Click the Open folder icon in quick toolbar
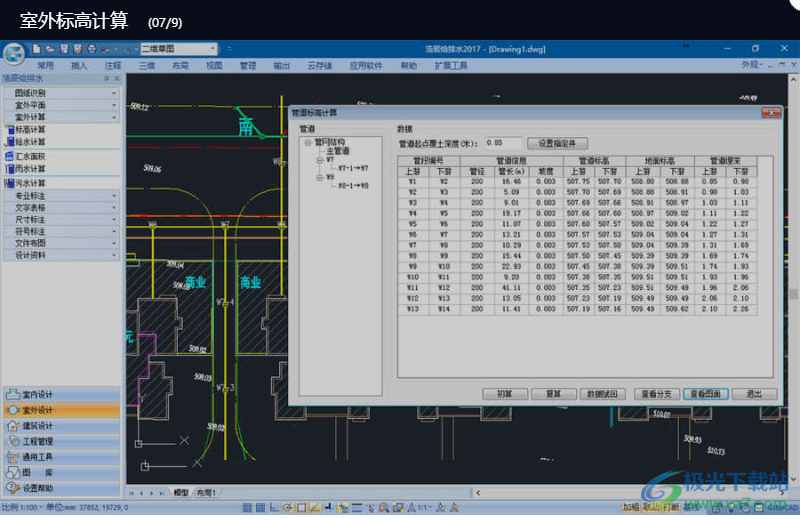Screen dimensions: 800x520 pyautogui.click(x=50, y=49)
